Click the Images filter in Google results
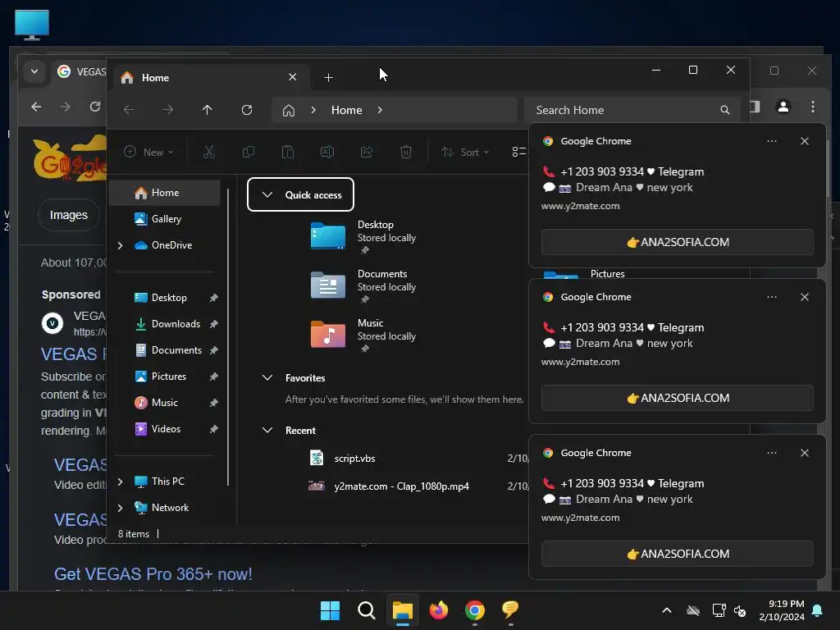 pyautogui.click(x=69, y=216)
